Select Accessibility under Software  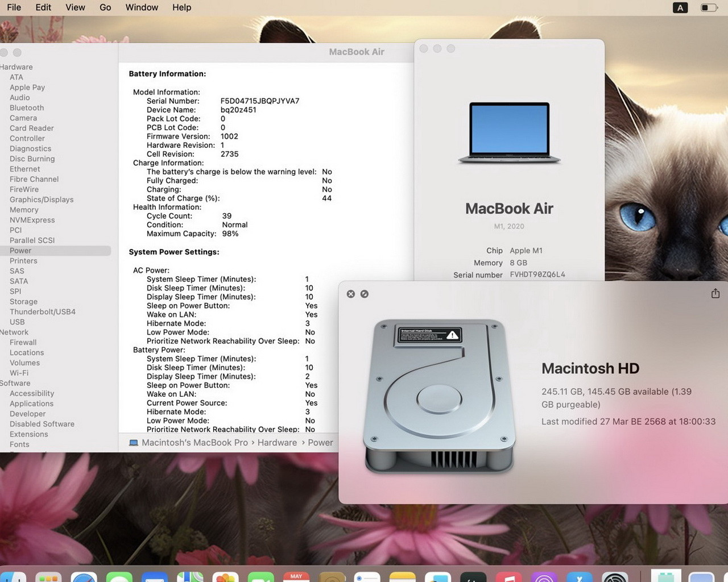(32, 393)
